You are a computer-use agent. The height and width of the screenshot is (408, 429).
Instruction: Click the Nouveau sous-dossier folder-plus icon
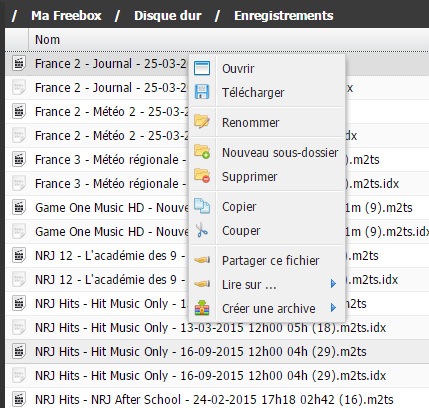(202, 152)
